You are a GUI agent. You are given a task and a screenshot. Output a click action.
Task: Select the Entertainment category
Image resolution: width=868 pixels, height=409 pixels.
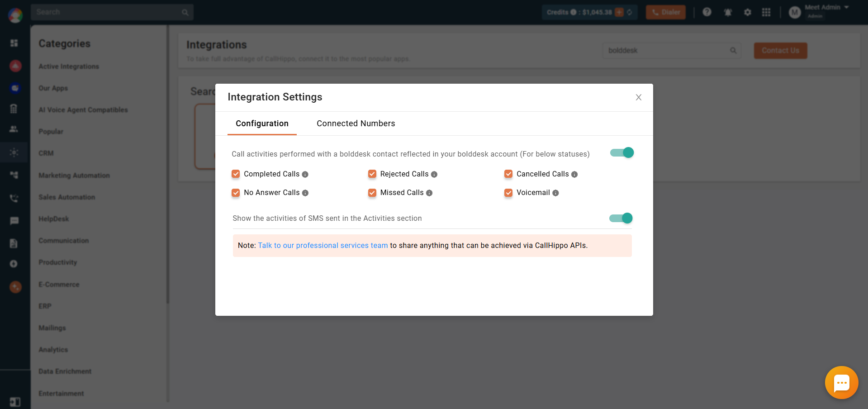pyautogui.click(x=61, y=394)
